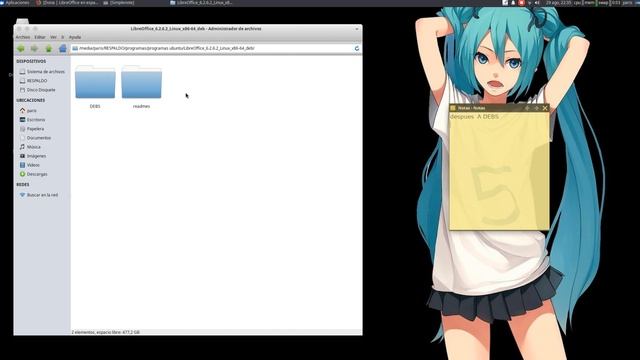Click the notification bell tray icon

[513, 2]
